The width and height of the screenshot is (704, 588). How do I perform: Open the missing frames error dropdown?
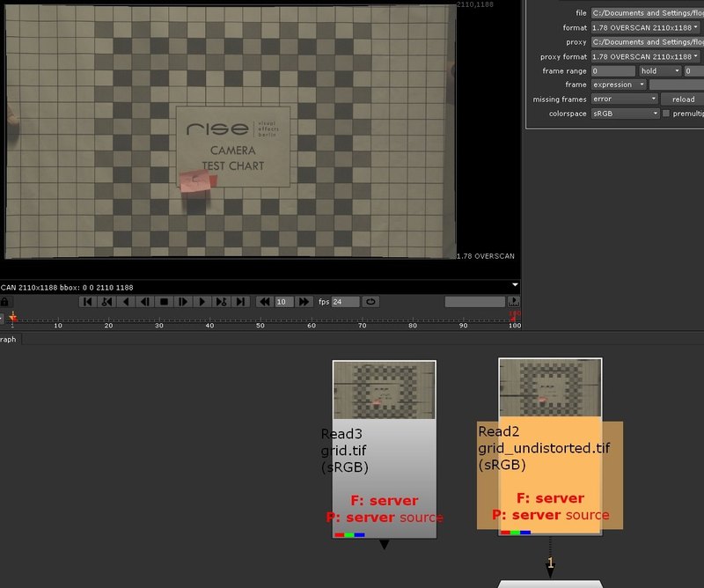click(625, 99)
